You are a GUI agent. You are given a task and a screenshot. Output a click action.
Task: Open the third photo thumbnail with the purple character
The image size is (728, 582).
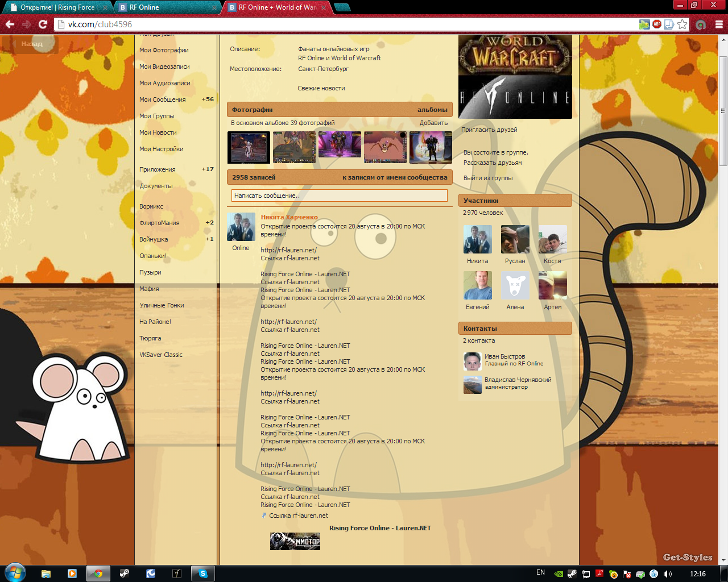[340, 145]
